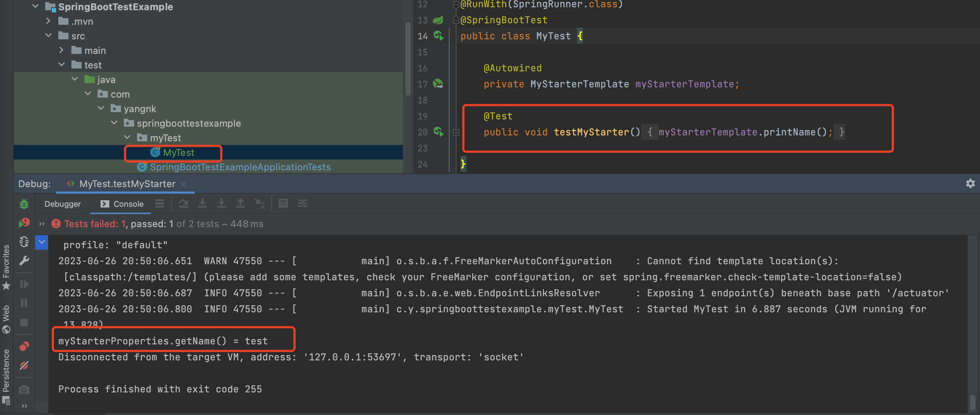Viewport: 980px width, 415px height.
Task: Switch to the Debugger tab
Action: [62, 204]
